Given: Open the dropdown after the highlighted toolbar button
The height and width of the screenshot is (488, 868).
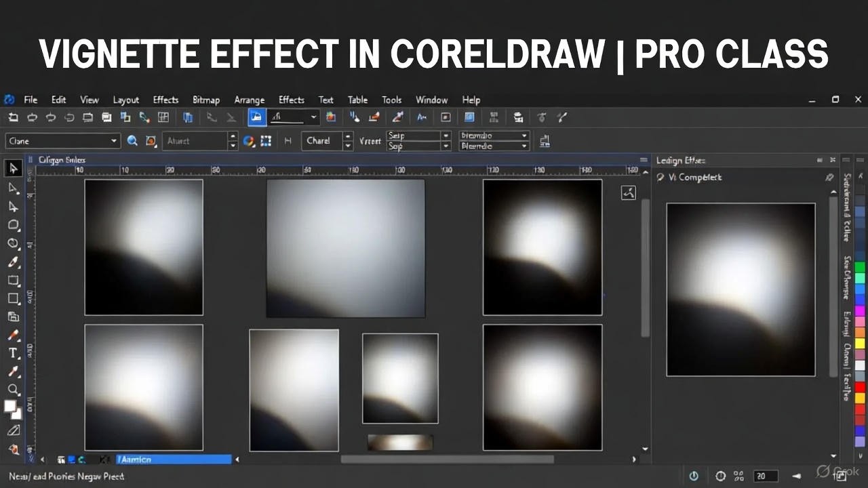Looking at the screenshot, I should (313, 117).
